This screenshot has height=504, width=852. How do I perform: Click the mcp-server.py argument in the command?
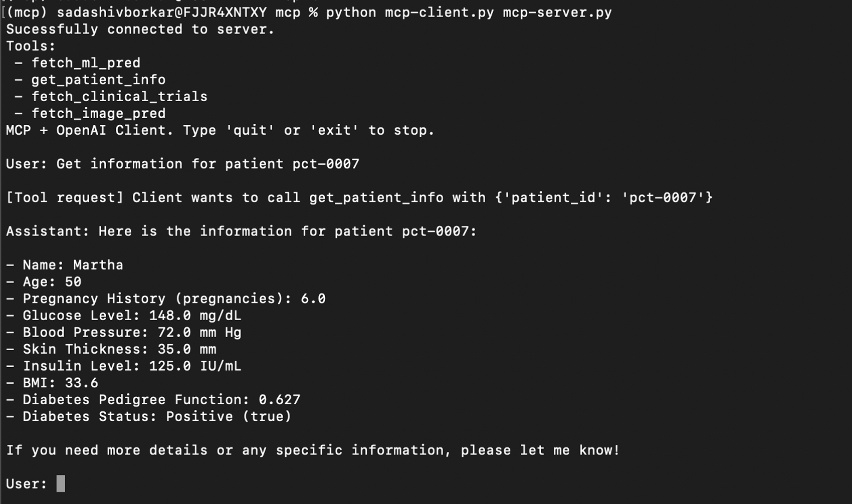click(557, 13)
